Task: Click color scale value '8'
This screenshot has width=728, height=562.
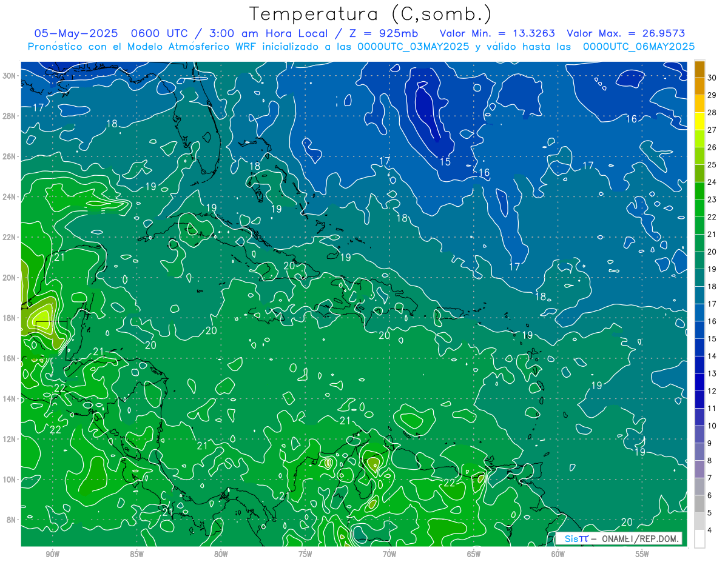Action: coord(710,461)
